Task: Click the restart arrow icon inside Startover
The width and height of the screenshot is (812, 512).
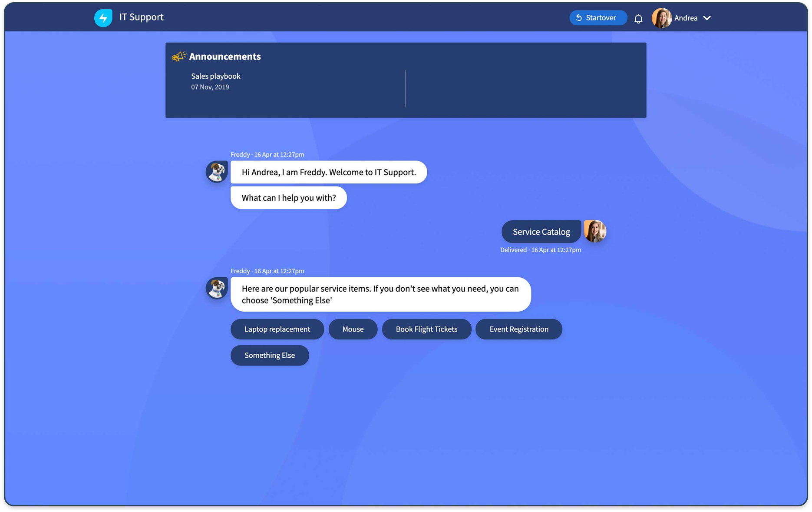Action: tap(579, 18)
